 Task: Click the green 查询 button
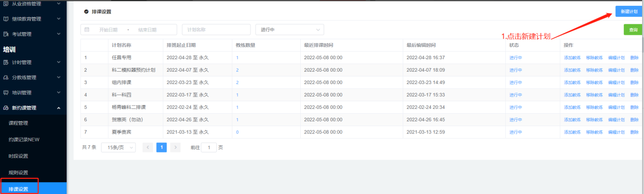[633, 30]
